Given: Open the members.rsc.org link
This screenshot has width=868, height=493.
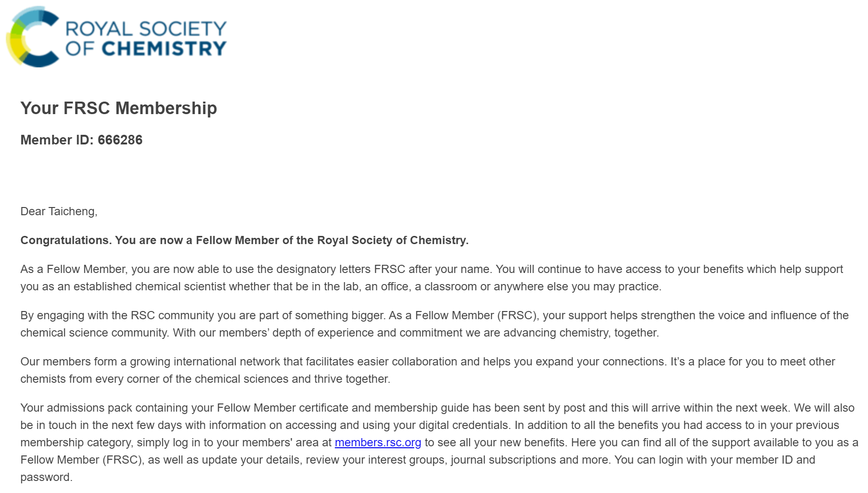Looking at the screenshot, I should pyautogui.click(x=378, y=442).
